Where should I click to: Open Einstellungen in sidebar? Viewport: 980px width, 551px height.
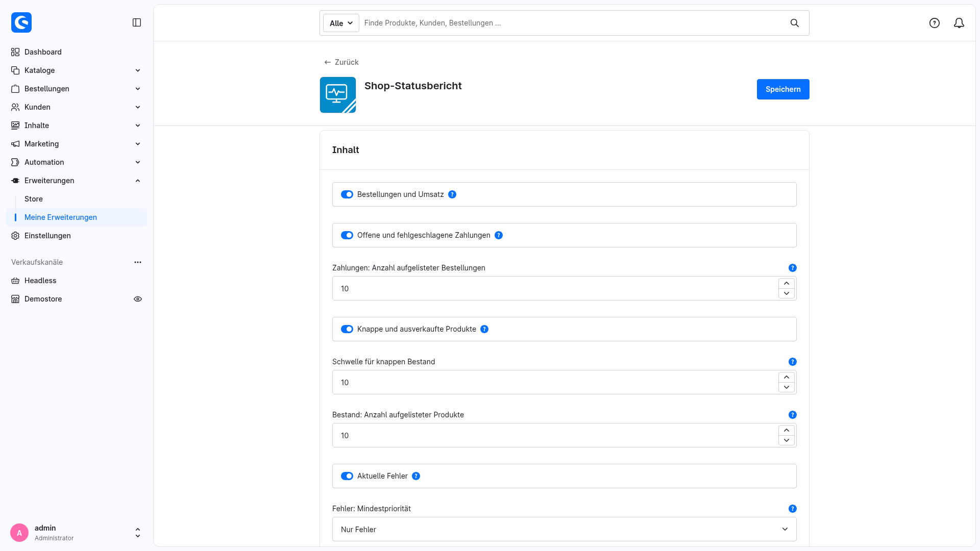[77, 236]
